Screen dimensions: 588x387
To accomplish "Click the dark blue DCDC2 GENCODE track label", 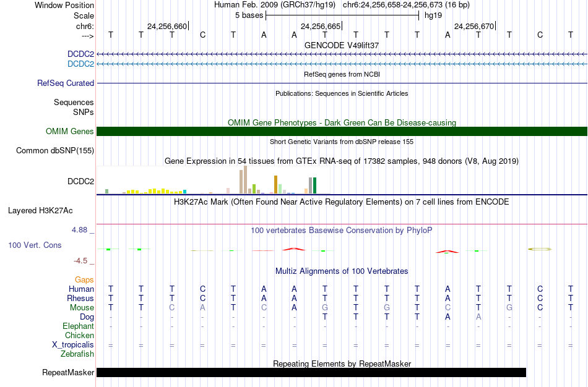I will [80, 54].
